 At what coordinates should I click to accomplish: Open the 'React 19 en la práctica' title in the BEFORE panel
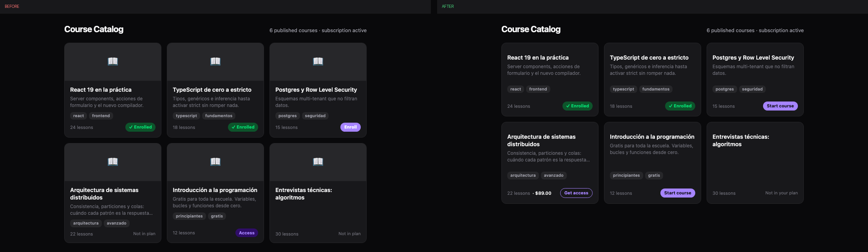[x=101, y=90]
